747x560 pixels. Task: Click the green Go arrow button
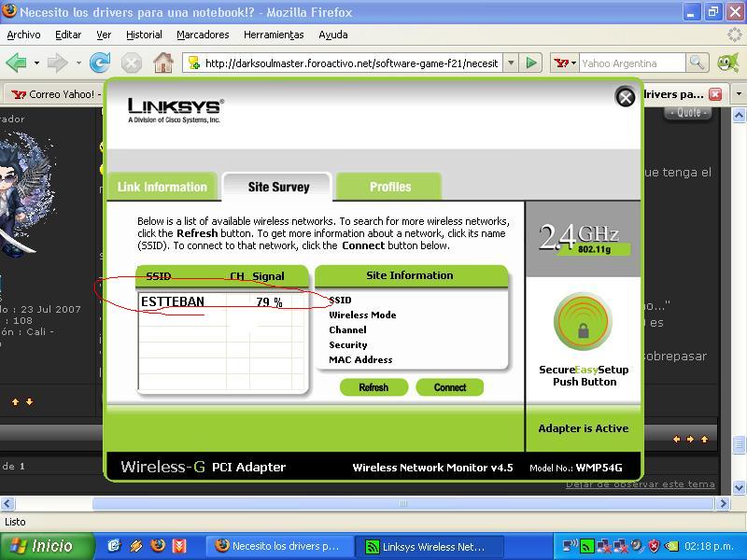[531, 63]
